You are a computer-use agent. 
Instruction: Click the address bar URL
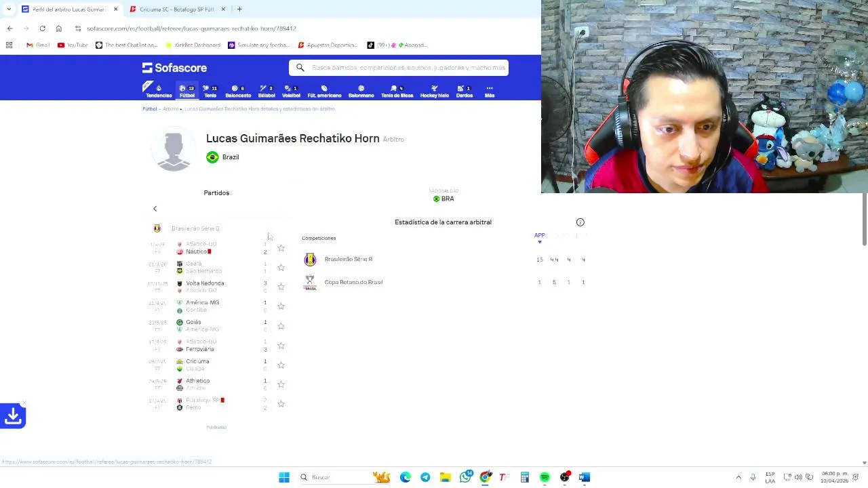(x=191, y=28)
